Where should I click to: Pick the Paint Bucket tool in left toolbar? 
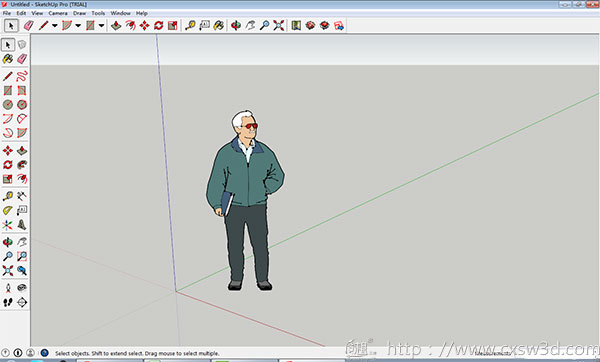[8, 59]
